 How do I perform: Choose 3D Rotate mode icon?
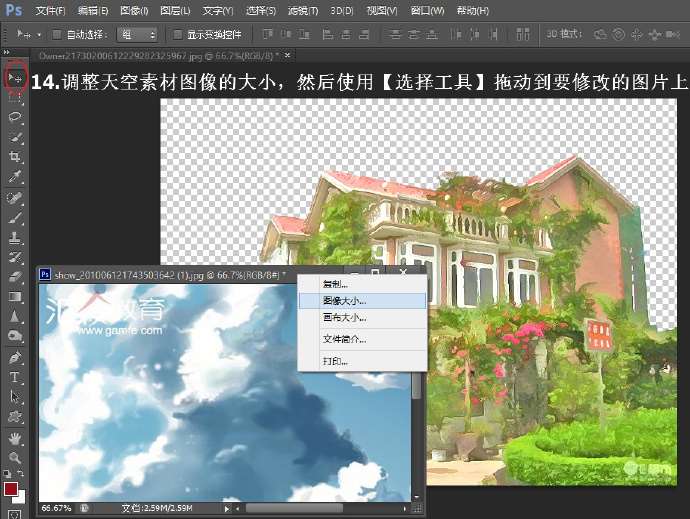[x=600, y=34]
